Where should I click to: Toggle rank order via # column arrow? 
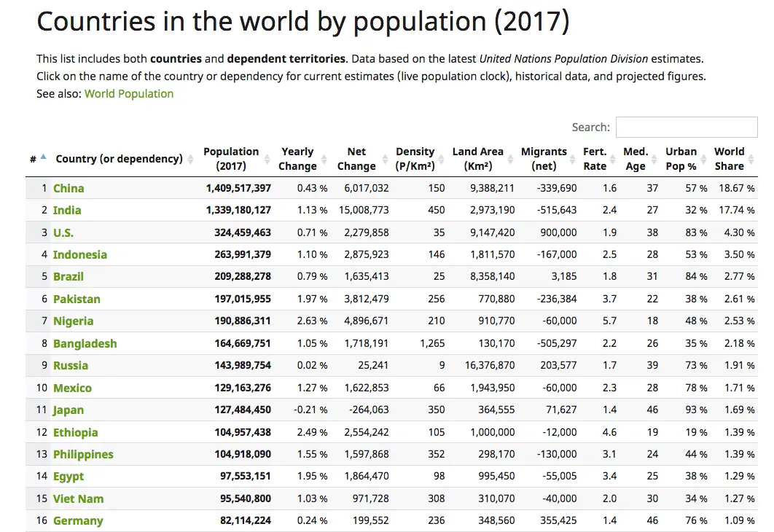coord(43,157)
